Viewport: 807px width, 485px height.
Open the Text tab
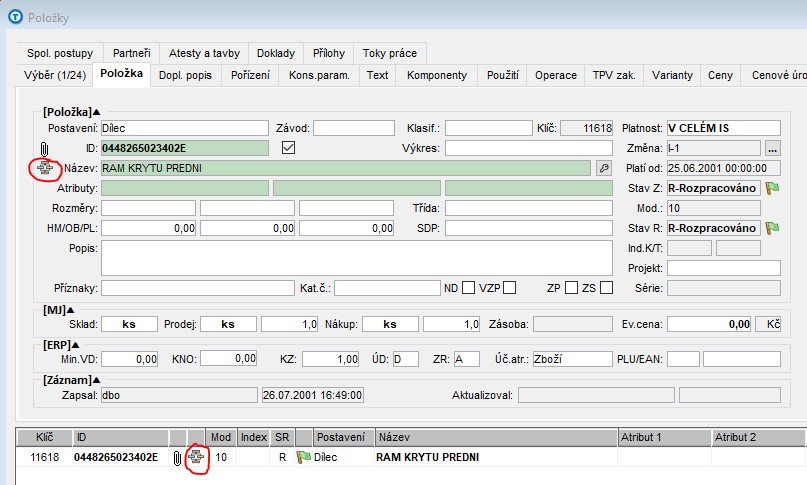[x=377, y=75]
